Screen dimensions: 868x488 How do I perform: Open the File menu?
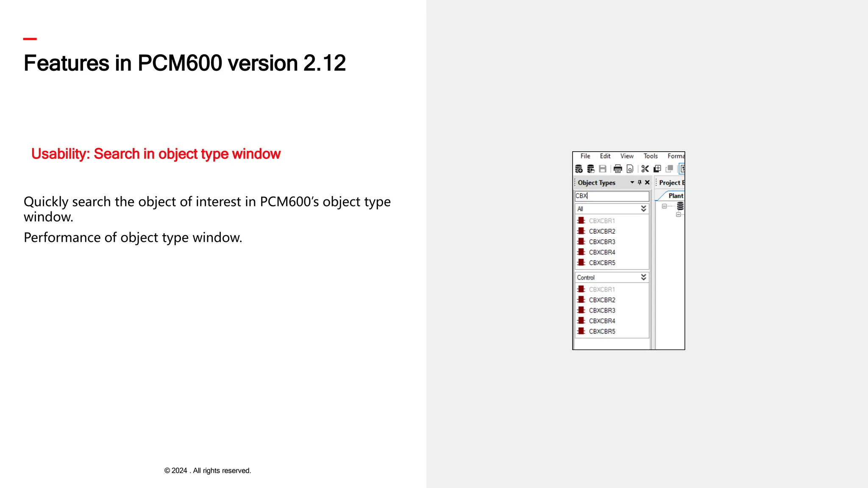point(585,156)
